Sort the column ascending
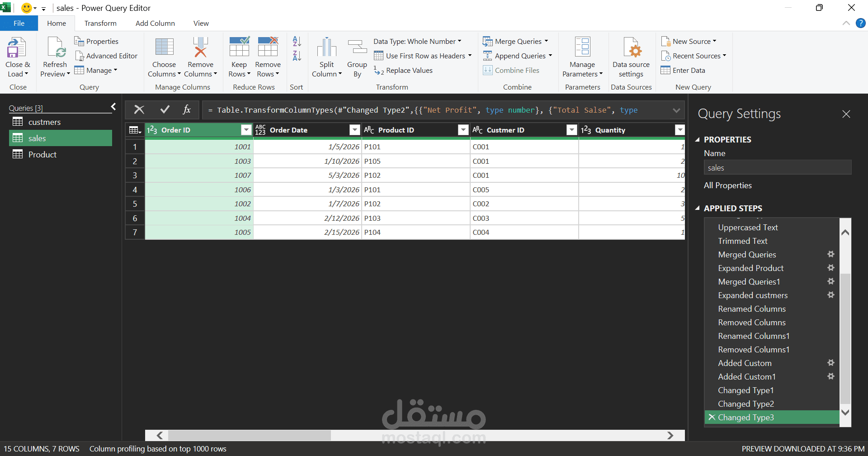868x456 pixels. pos(297,41)
